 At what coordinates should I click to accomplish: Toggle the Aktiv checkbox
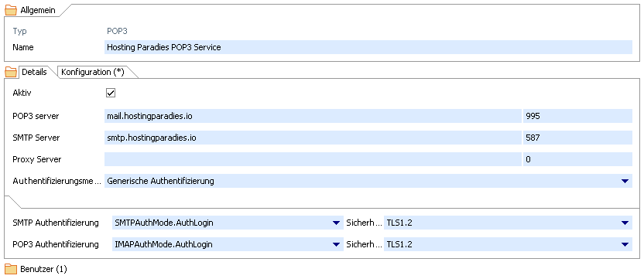pos(111,94)
